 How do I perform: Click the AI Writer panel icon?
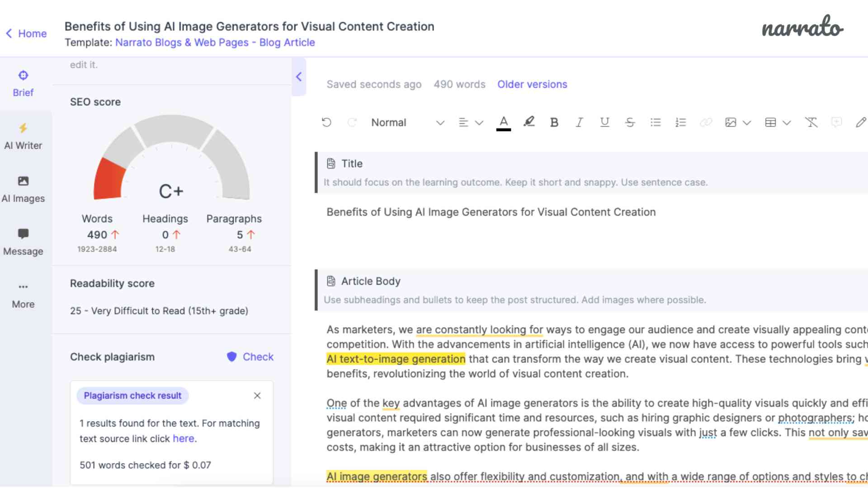click(23, 128)
